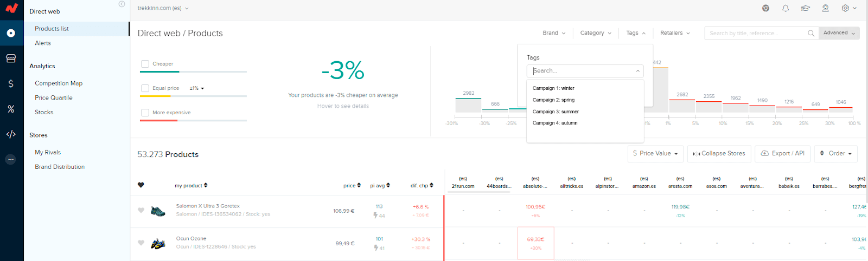Open Brand Distribution page

pos(60,167)
